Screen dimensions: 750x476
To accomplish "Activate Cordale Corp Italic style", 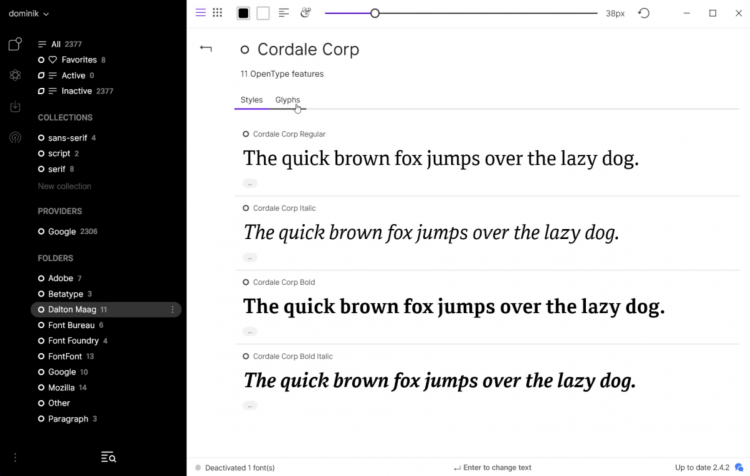I will tap(246, 208).
